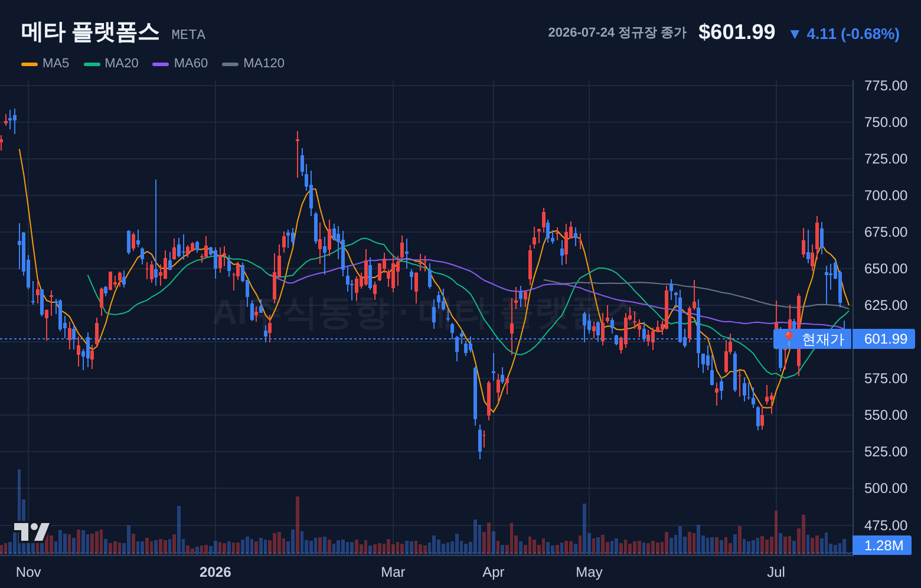Select the Nov label on time axis
This screenshot has width=921, height=588.
(x=28, y=572)
